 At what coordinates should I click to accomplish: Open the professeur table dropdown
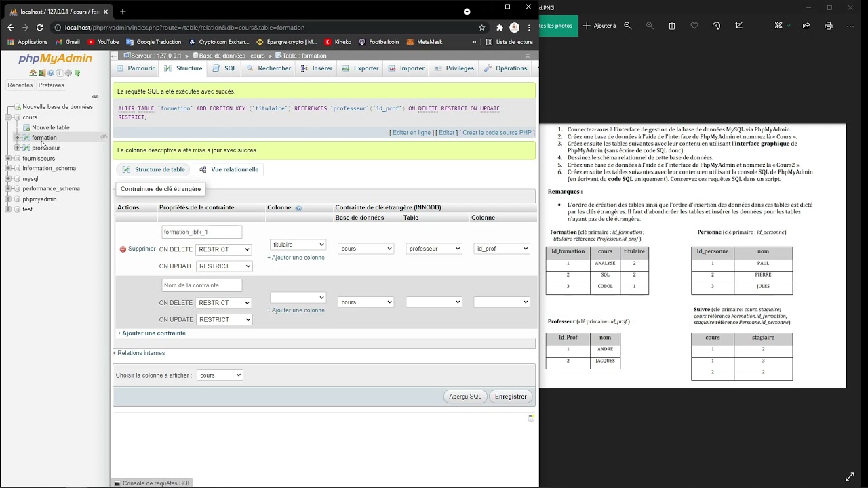pos(434,249)
